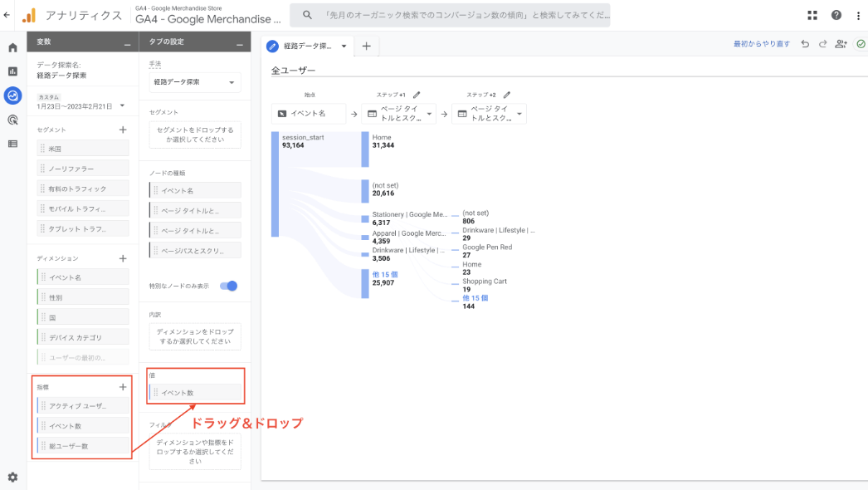Edit ステップ+2 with pencil icon

(x=506, y=95)
